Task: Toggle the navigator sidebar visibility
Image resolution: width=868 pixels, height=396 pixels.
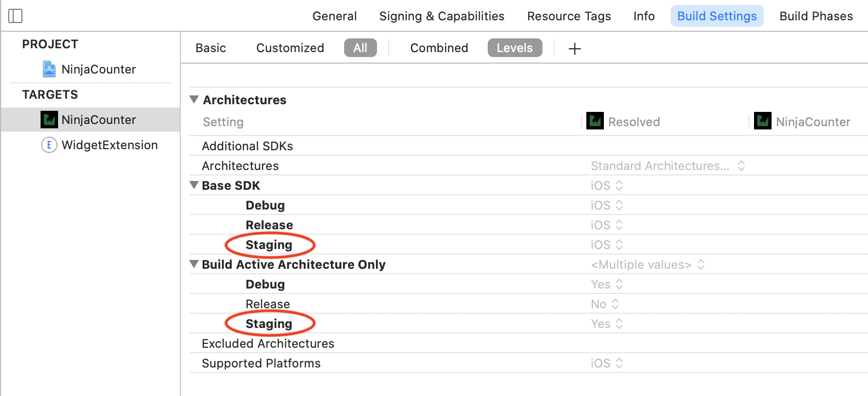Action: (x=16, y=16)
